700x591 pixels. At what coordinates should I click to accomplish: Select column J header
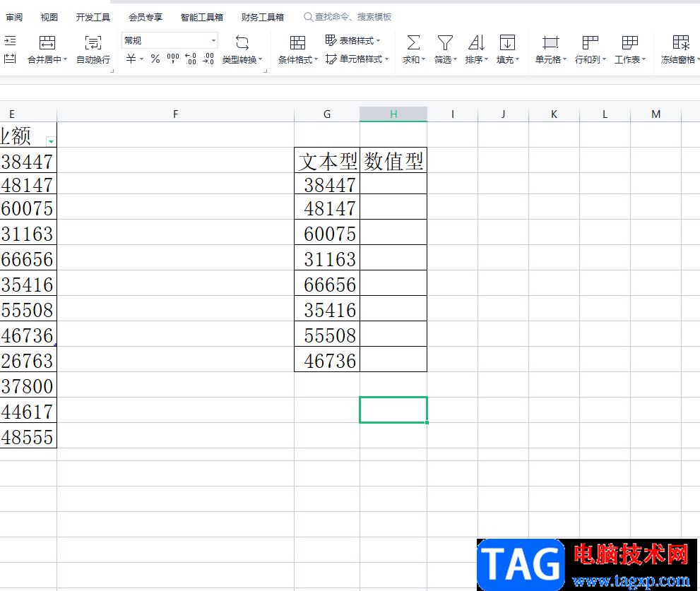(503, 114)
